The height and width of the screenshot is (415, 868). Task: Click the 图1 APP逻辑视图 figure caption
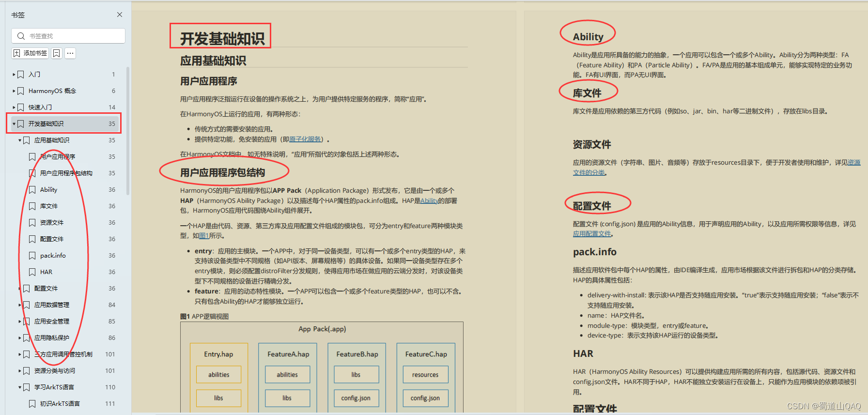pyautogui.click(x=204, y=317)
